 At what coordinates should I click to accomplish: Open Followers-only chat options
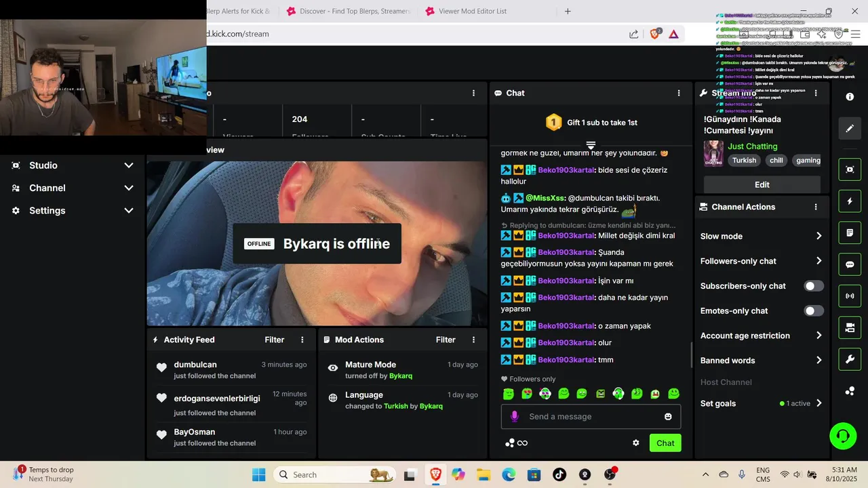click(x=762, y=261)
